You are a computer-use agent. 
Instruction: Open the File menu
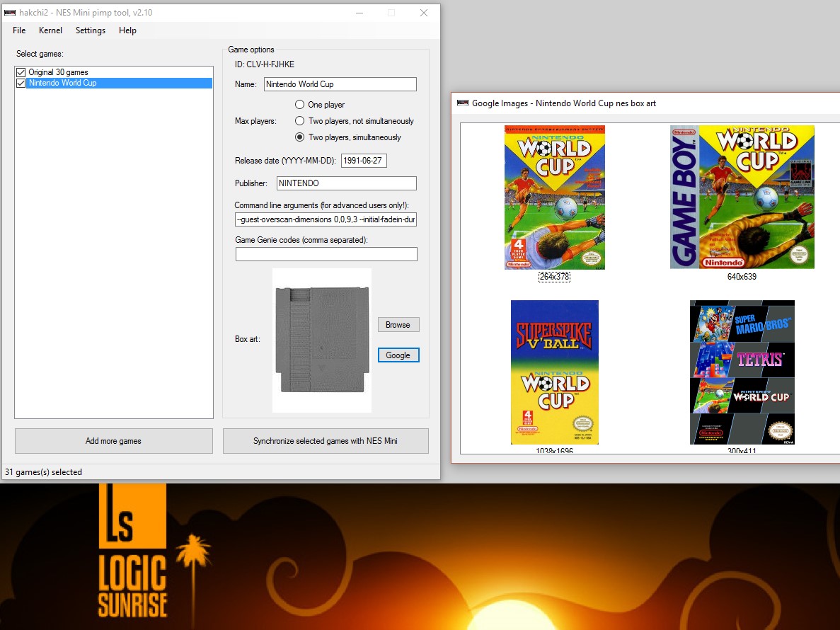click(x=19, y=30)
